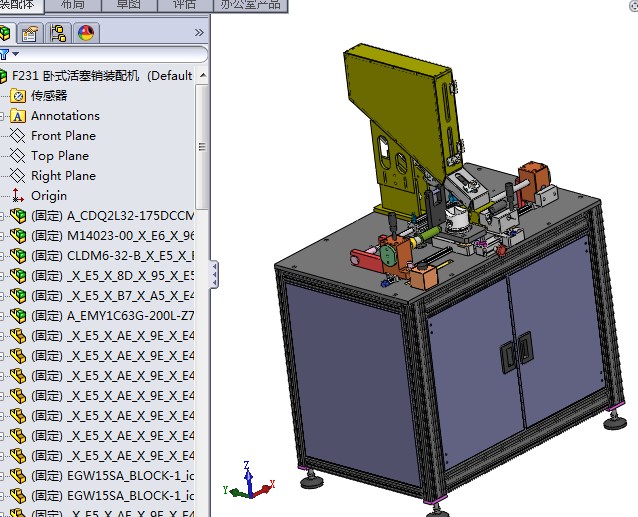Expand the Annotations tree node

[x=2, y=116]
